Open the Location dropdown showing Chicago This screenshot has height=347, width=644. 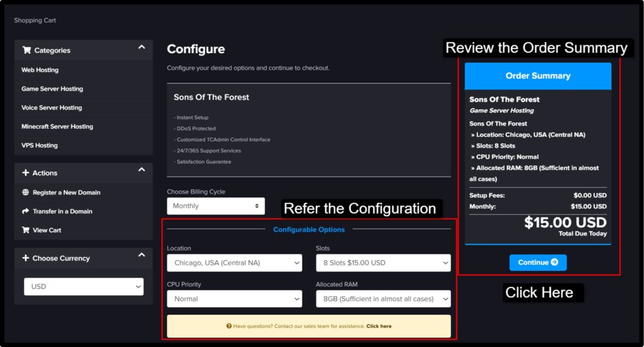[x=235, y=263]
